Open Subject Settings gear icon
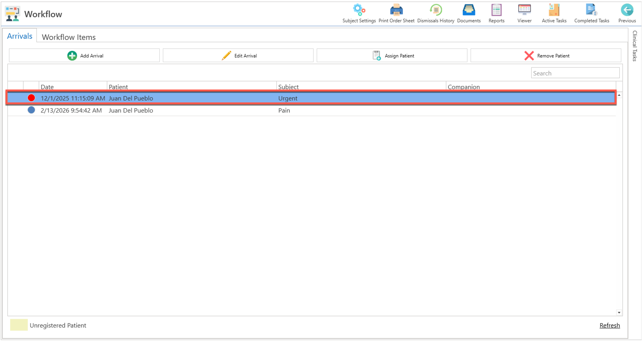Image resolution: width=644 pixels, height=342 pixels. point(359,10)
